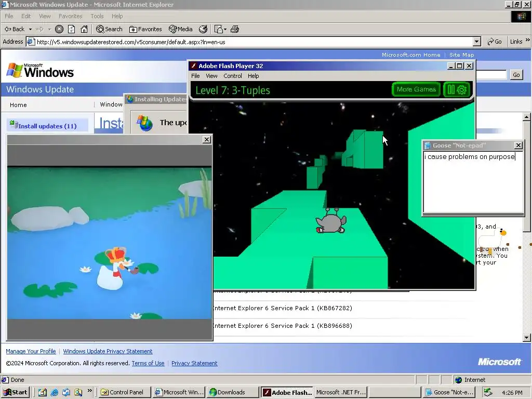Click Install updates (11) link
Viewport: 532px width, 399px height.
[47, 126]
